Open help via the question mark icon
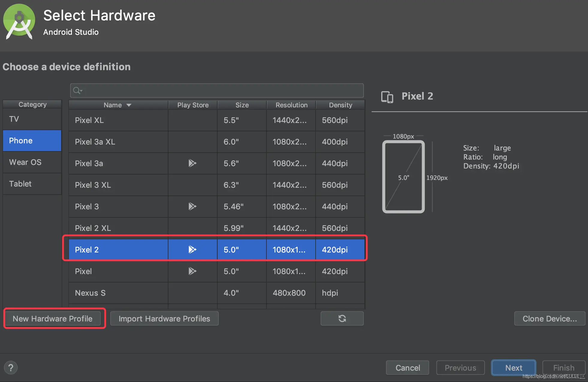This screenshot has width=588, height=382. coord(11,368)
